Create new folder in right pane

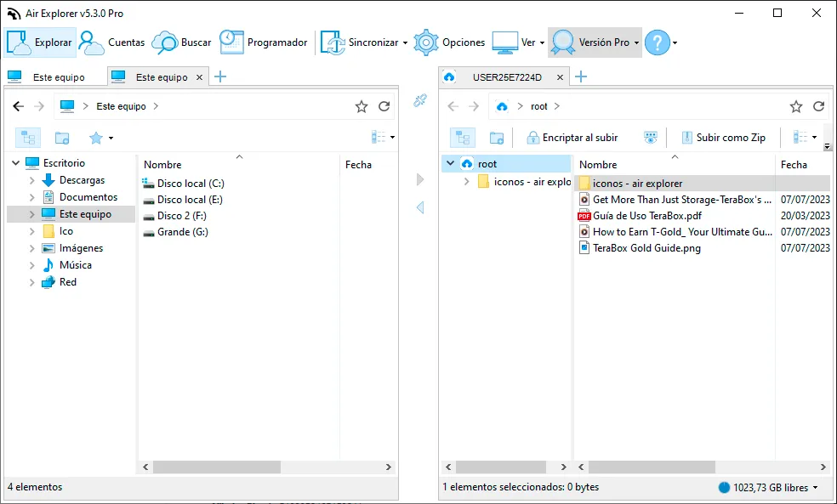pyautogui.click(x=497, y=139)
